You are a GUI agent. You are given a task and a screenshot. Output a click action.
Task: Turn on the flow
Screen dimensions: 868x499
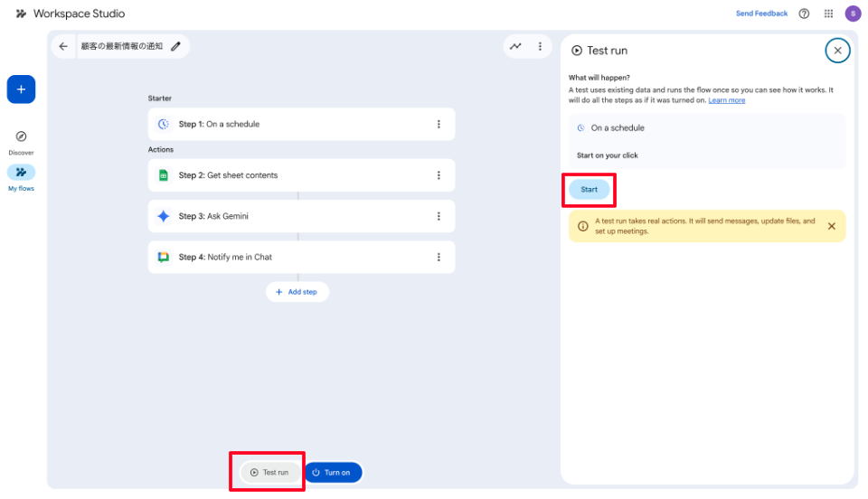coord(332,472)
